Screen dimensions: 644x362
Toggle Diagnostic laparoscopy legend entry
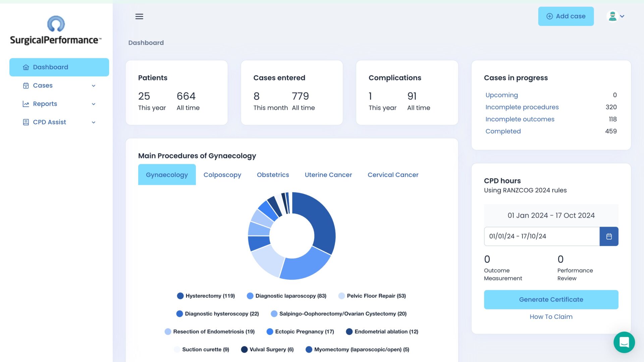pyautogui.click(x=286, y=296)
